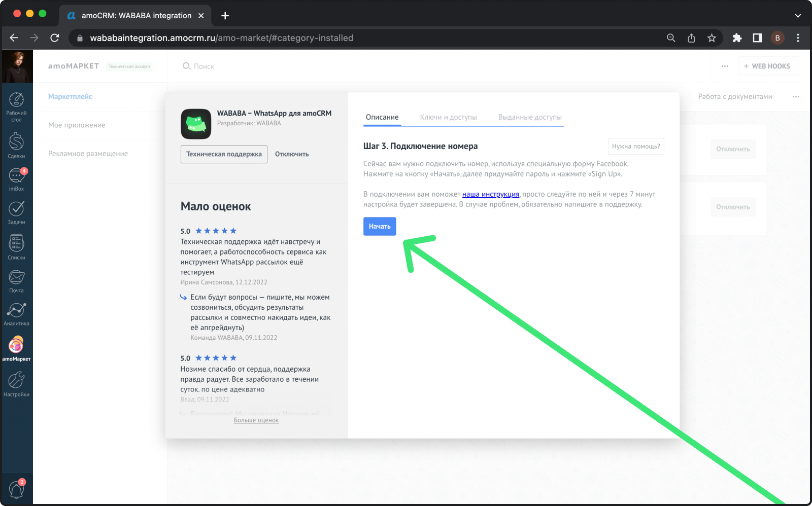Click the Техническая поддержка button

click(x=224, y=154)
